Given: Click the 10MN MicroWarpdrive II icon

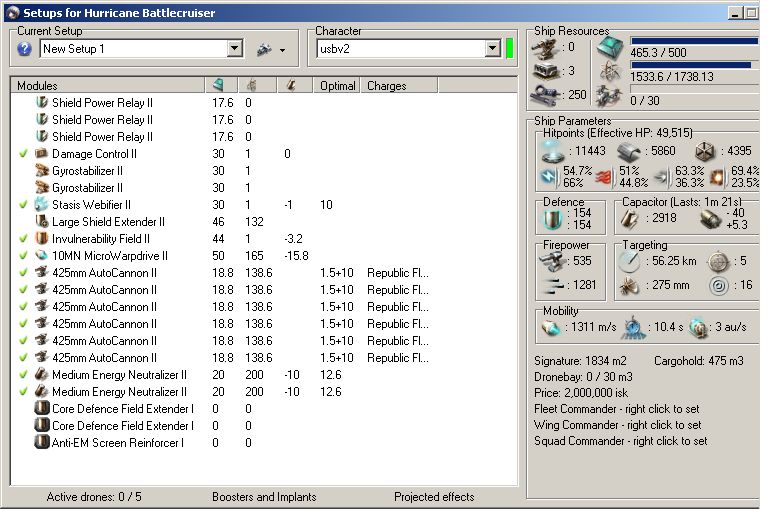Looking at the screenshot, I should 42,255.
